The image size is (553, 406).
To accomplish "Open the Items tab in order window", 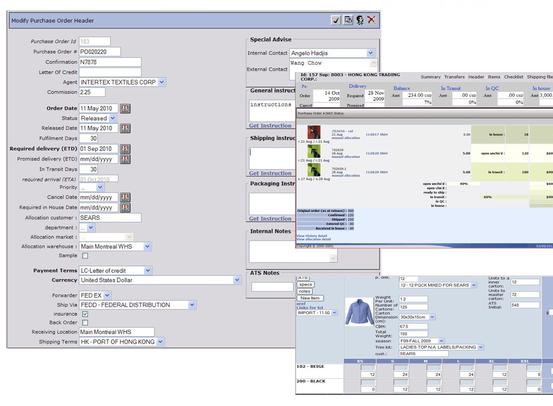I will pos(494,77).
